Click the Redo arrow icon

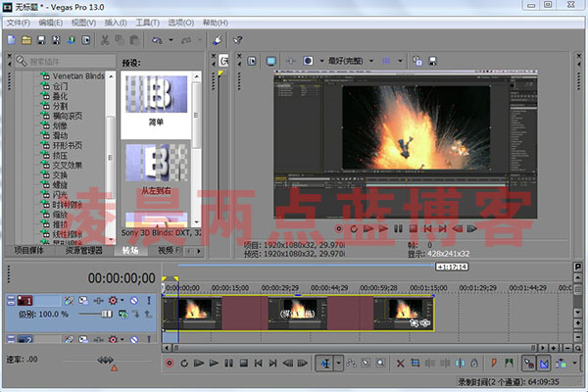point(186,40)
